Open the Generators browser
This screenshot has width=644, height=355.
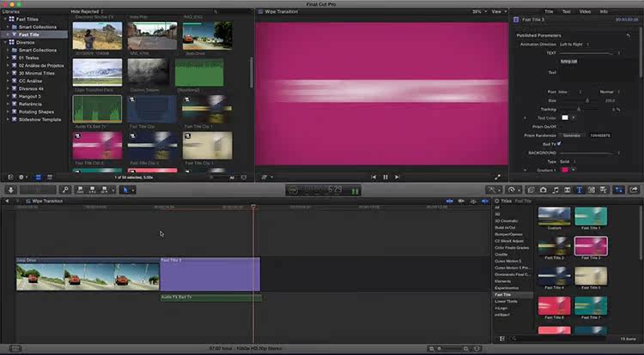pyautogui.click(x=592, y=190)
